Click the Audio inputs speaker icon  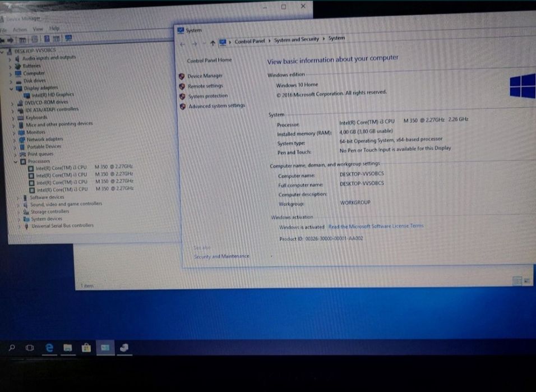pos(17,59)
